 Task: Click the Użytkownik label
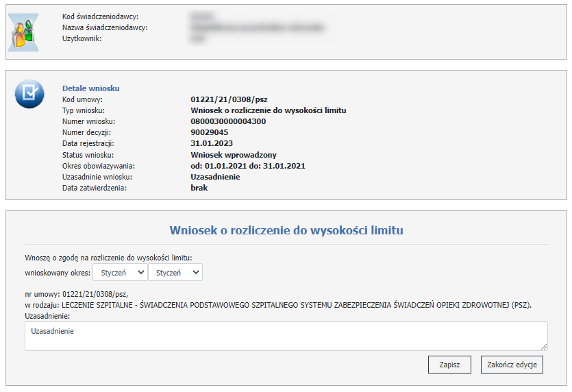coord(82,38)
